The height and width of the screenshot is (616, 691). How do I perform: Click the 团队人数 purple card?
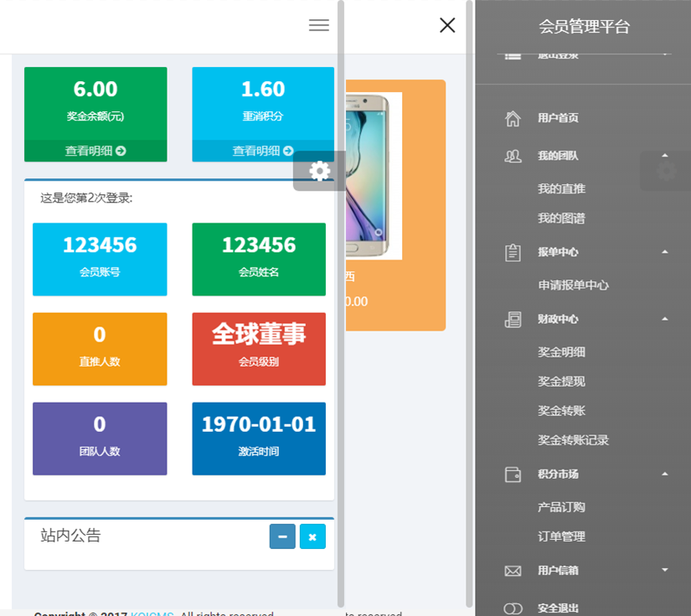pos(100,439)
